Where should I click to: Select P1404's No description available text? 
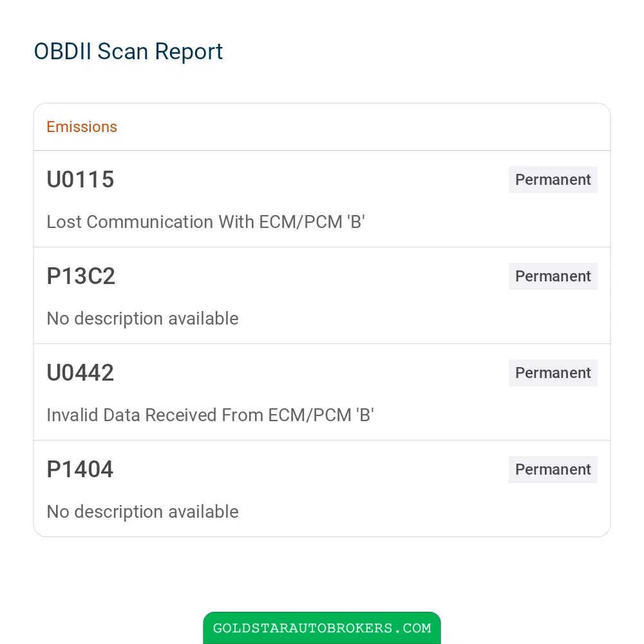142,512
